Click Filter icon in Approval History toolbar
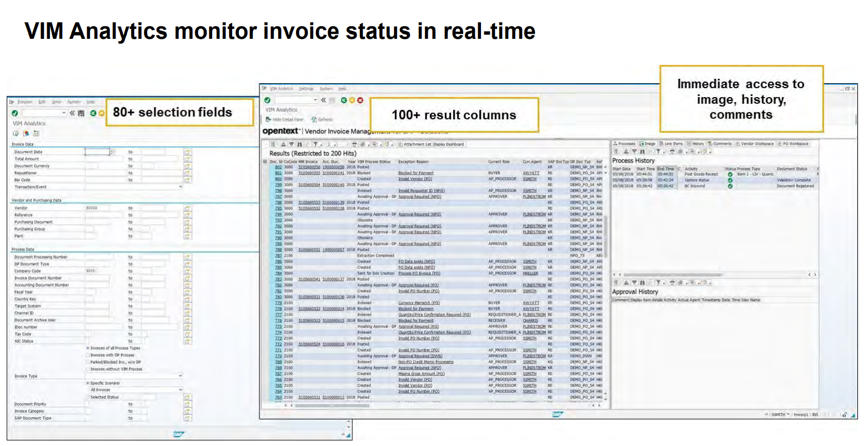The width and height of the screenshot is (868, 446). [x=659, y=283]
